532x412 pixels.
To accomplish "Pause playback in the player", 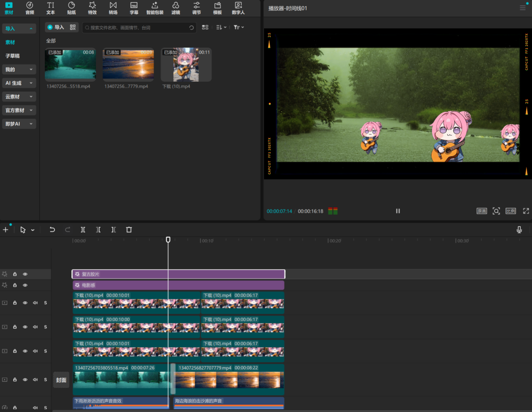I will 398,211.
